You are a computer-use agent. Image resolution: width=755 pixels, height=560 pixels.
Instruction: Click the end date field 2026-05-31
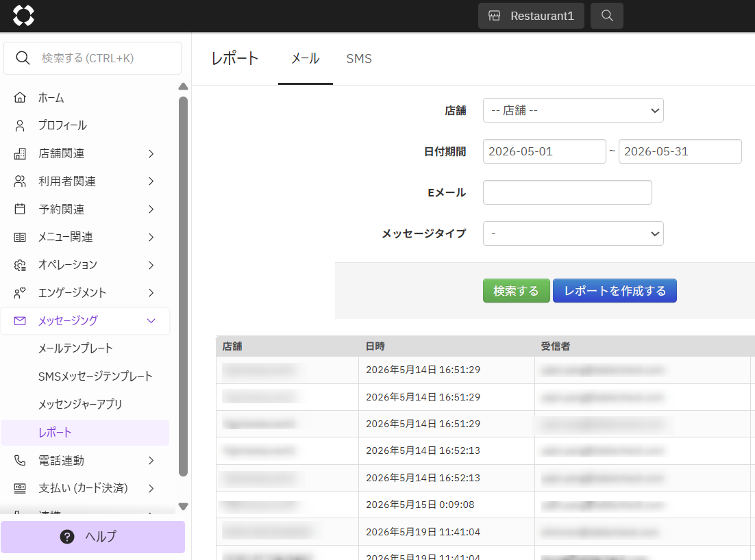pyautogui.click(x=680, y=151)
